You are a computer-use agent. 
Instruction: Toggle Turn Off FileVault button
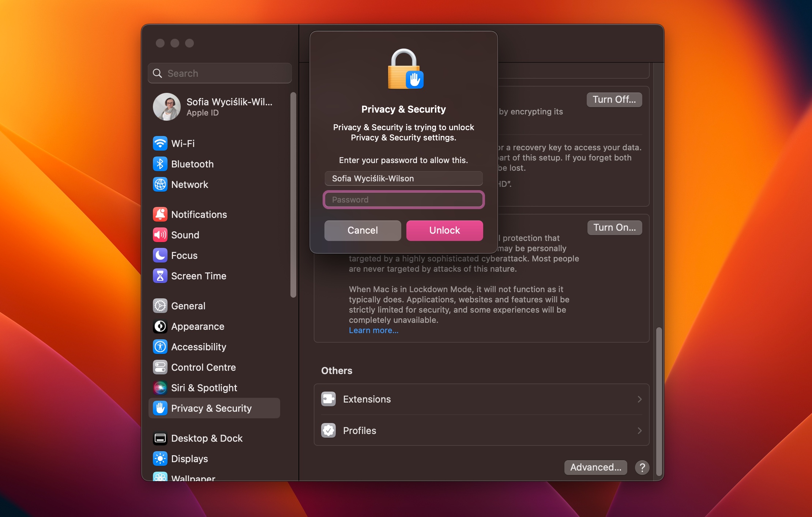(614, 99)
